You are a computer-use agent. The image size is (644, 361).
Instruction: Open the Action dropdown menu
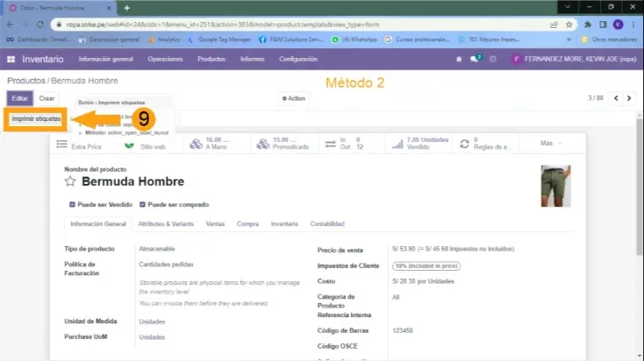click(x=294, y=98)
